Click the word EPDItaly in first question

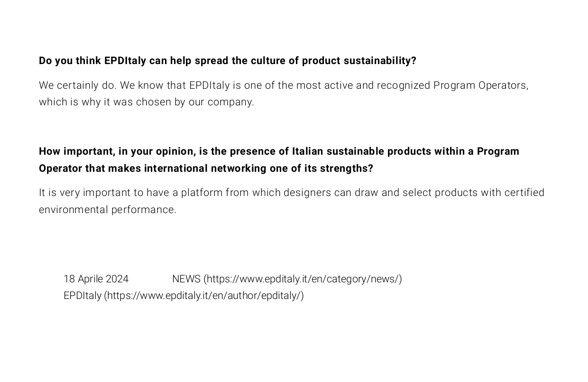(x=125, y=61)
